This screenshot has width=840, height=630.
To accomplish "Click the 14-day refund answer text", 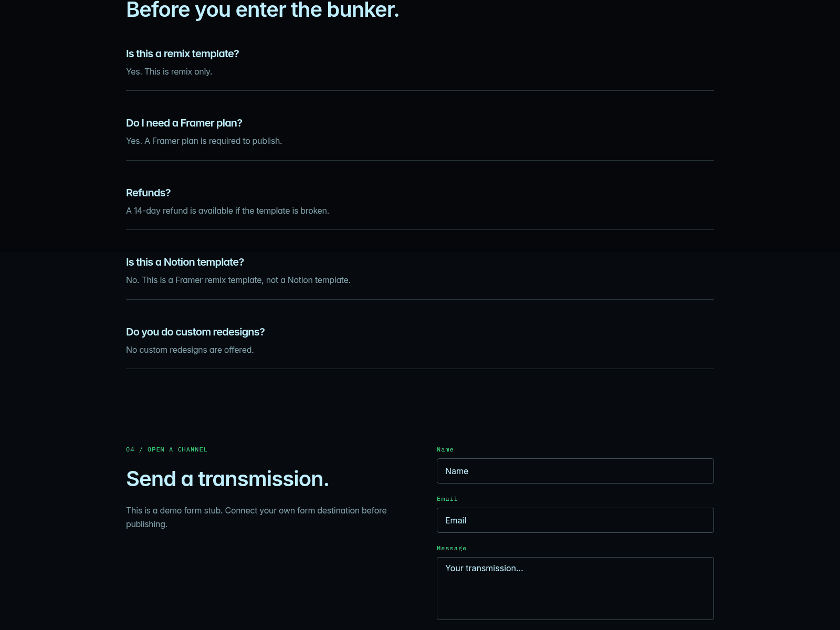I will (227, 211).
